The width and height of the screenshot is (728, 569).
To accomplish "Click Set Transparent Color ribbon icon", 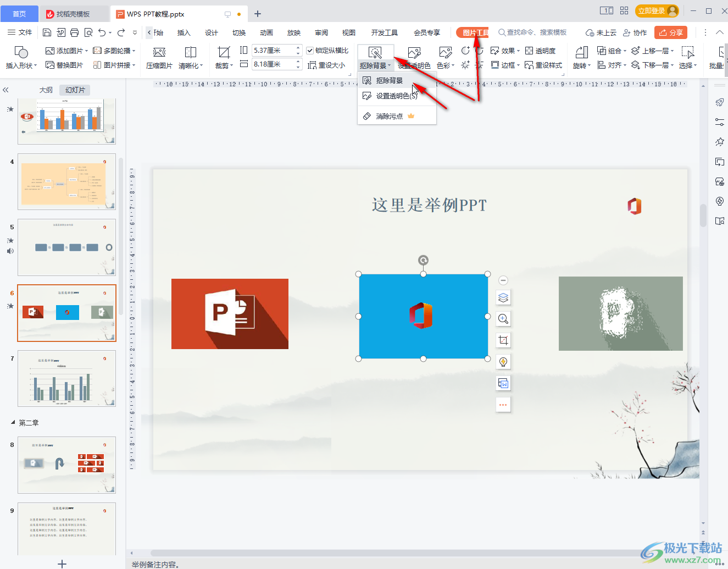I will (x=414, y=52).
